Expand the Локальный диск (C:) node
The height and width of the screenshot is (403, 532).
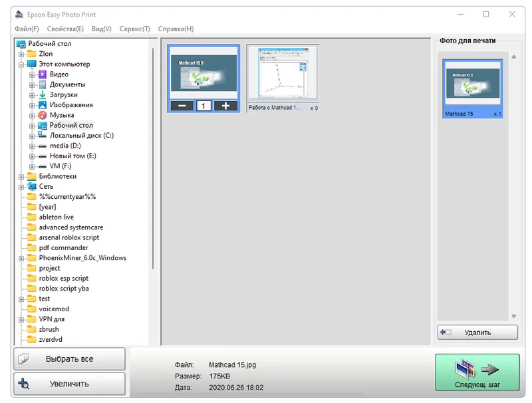32,136
